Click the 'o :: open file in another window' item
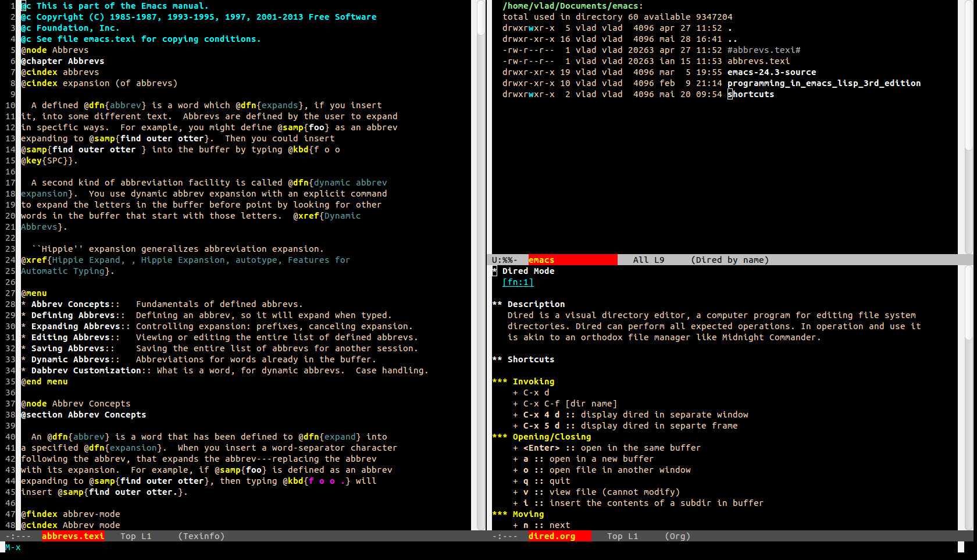The height and width of the screenshot is (560, 977). [x=602, y=470]
